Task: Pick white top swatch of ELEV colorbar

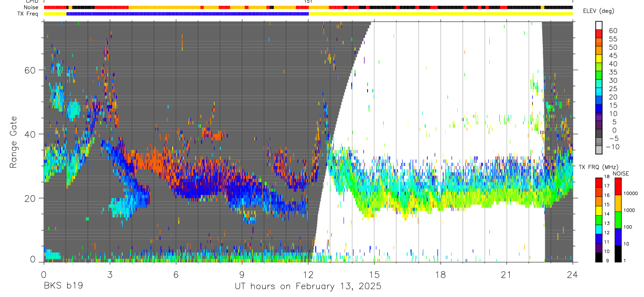Action: [599, 25]
